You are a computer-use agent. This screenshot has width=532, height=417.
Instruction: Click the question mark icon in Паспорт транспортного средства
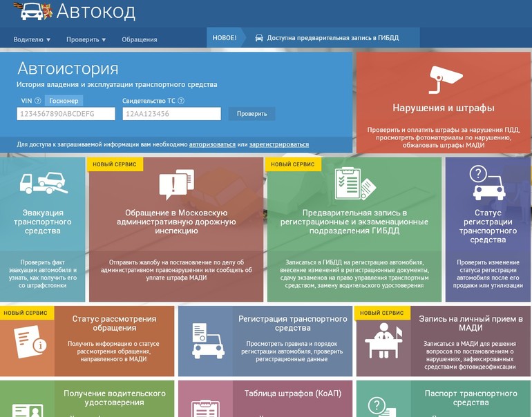pos(381,407)
